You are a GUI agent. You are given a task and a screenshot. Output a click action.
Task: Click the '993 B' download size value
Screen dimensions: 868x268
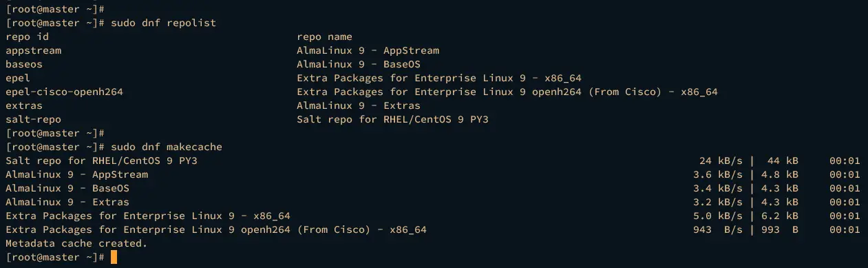pyautogui.click(x=780, y=229)
